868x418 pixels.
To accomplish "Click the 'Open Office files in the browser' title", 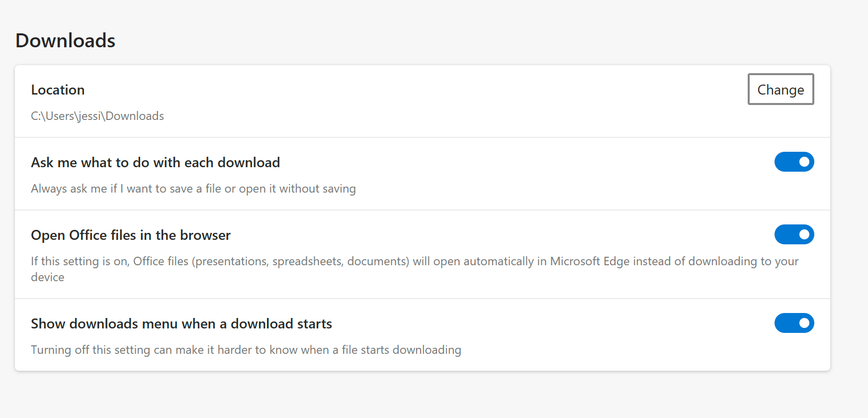I will point(131,235).
